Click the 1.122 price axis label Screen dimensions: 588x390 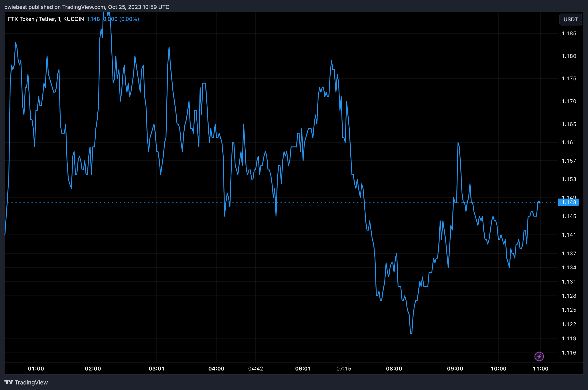(x=569, y=324)
